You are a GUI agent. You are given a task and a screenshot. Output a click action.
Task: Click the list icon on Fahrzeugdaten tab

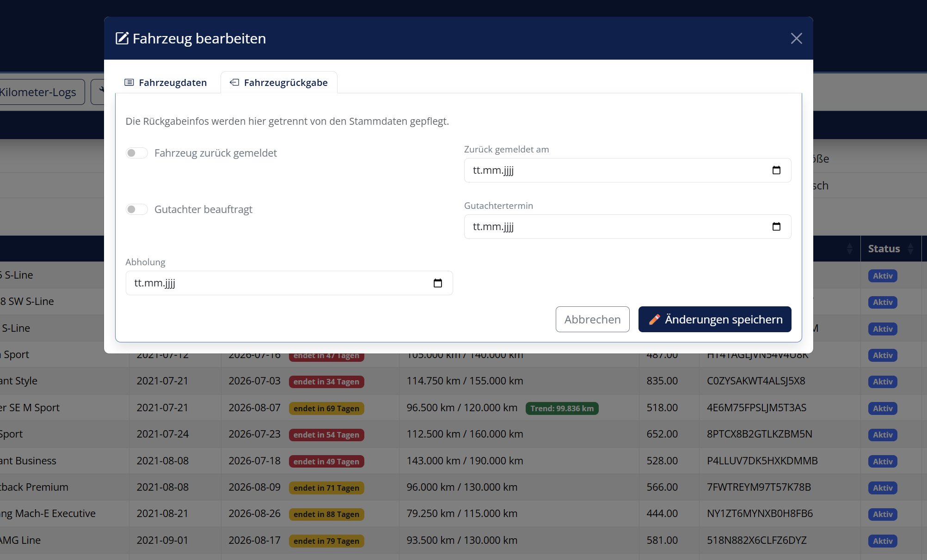click(129, 83)
